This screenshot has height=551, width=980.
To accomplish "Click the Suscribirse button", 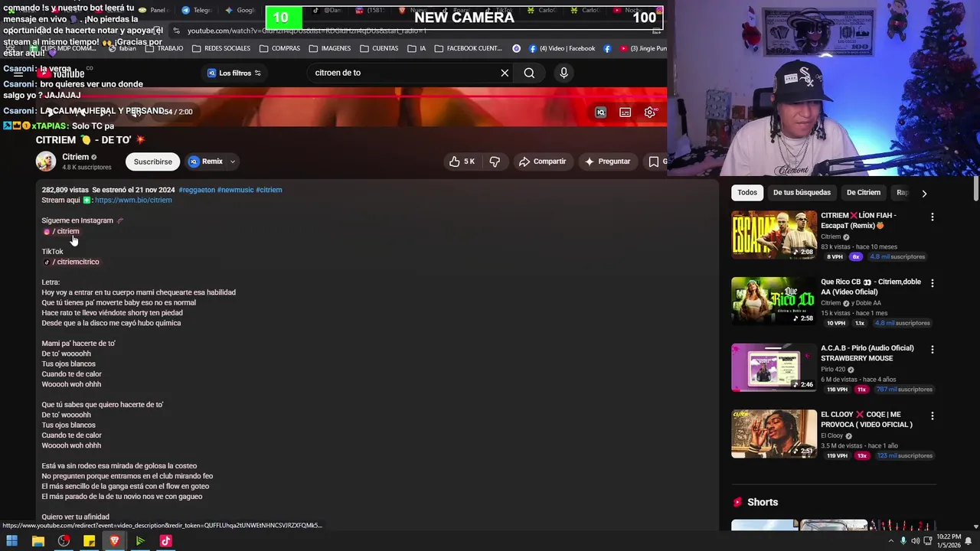I will 153,161.
